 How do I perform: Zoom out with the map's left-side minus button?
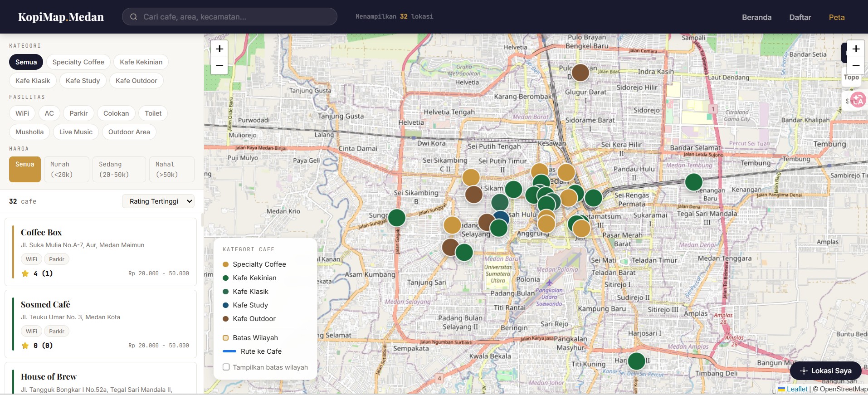click(x=219, y=66)
